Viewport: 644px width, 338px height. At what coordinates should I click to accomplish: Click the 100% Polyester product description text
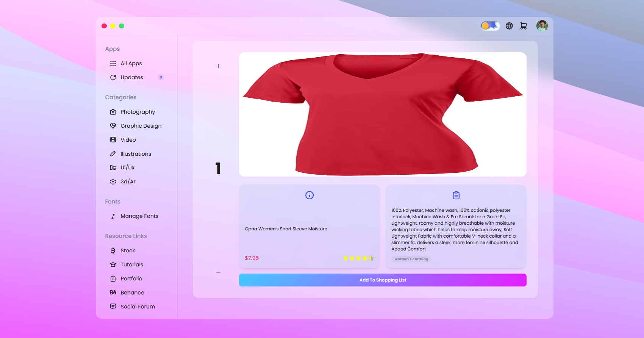[x=455, y=230]
